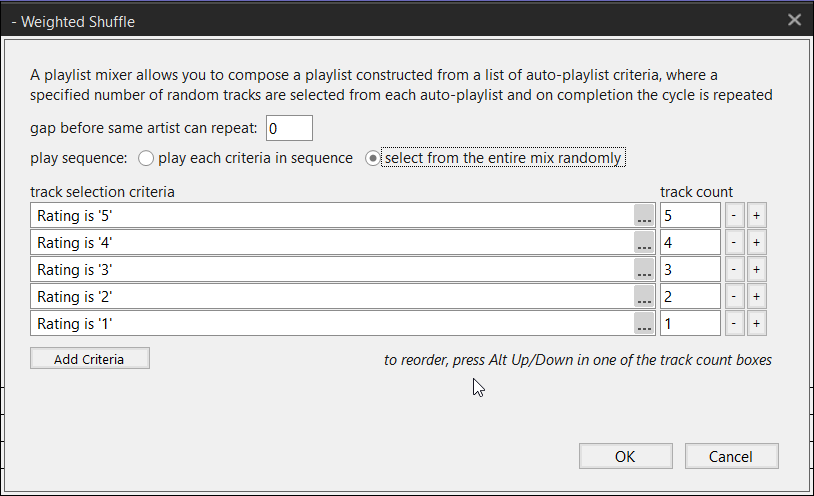Cancel the Weighted Shuffle dialog
The width and height of the screenshot is (814, 496).
(730, 456)
